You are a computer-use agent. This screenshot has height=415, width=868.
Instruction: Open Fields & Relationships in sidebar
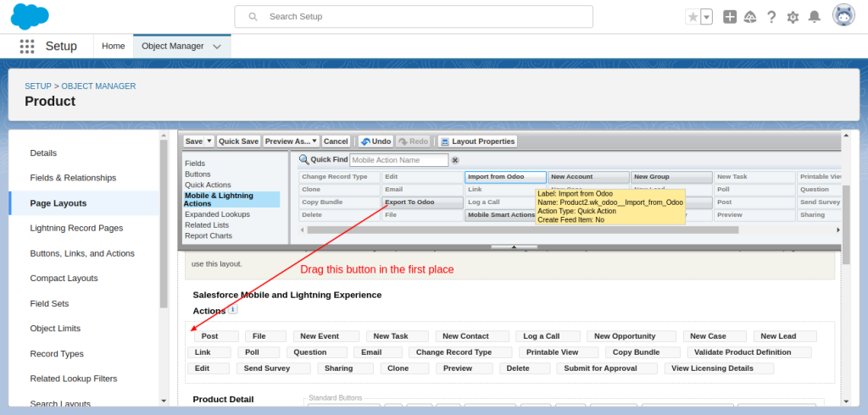pyautogui.click(x=73, y=178)
